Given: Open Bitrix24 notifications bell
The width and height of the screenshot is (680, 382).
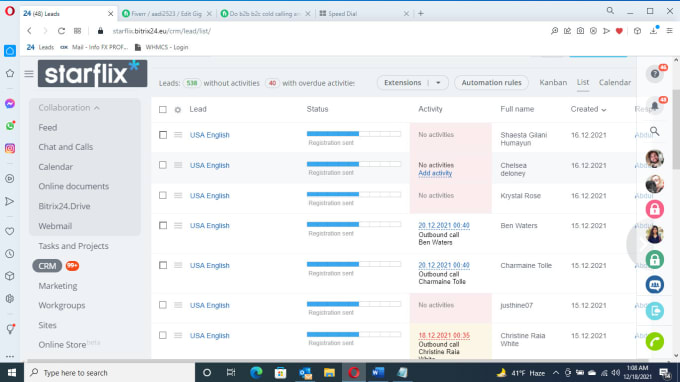Looking at the screenshot, I should tap(654, 106).
